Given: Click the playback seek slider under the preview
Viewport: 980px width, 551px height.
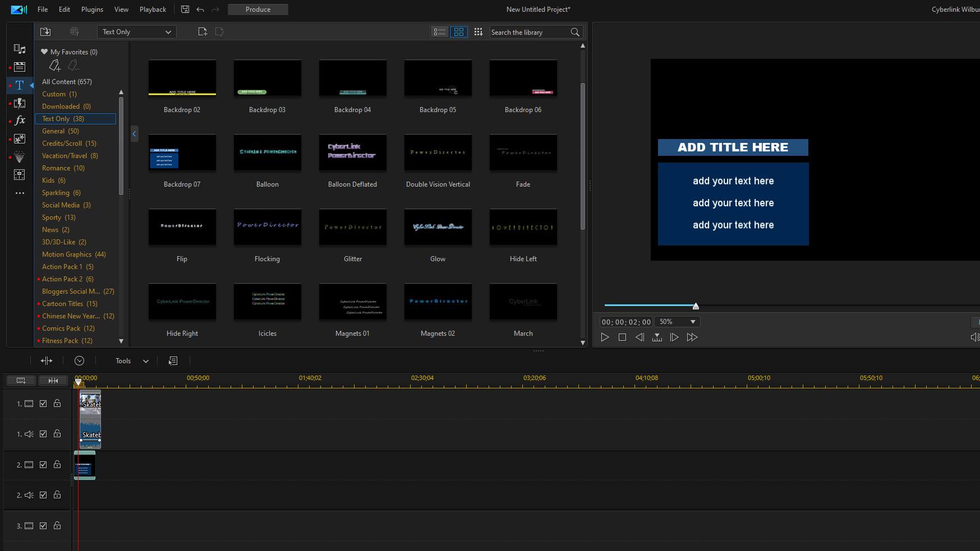Looking at the screenshot, I should pos(696,306).
